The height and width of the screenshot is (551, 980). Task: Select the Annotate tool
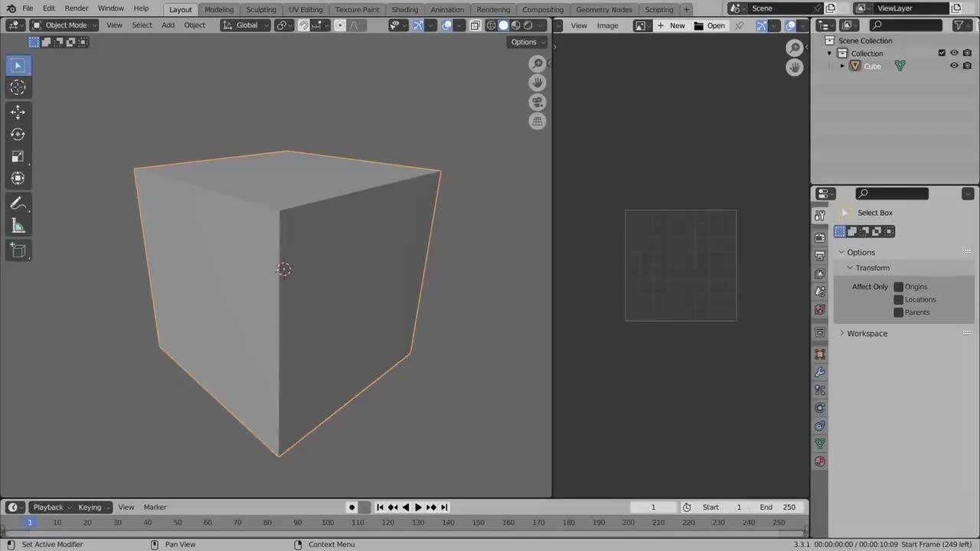click(x=18, y=204)
